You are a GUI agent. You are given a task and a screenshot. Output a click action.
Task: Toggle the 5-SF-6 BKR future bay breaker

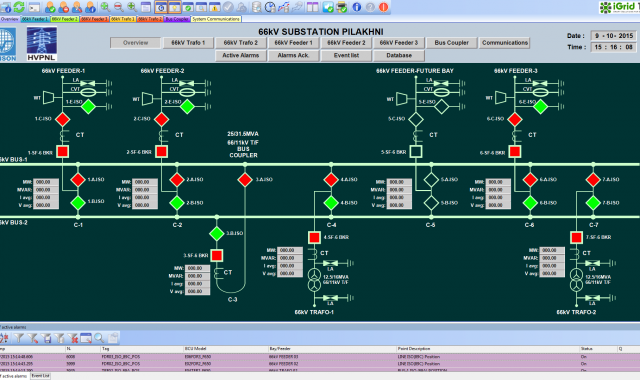tap(416, 151)
